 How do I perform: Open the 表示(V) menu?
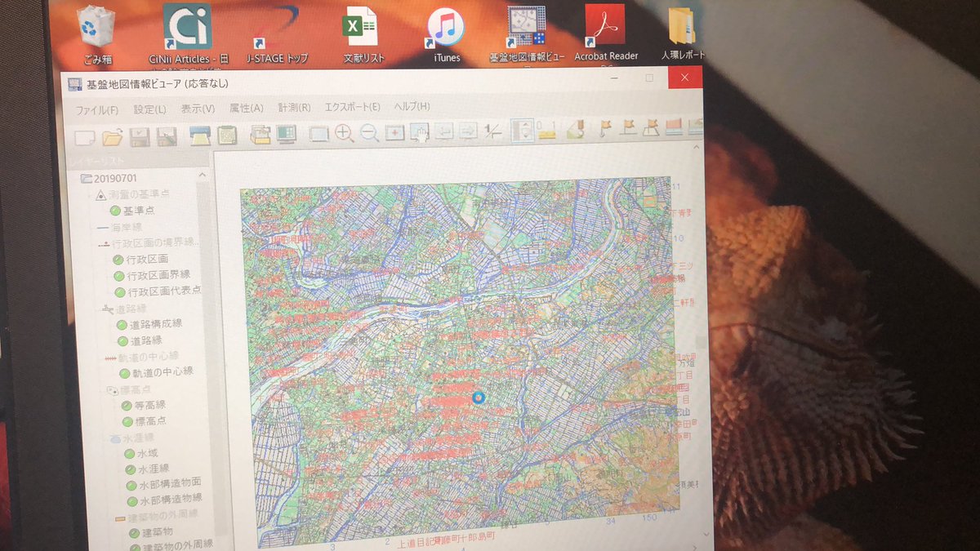pos(198,109)
